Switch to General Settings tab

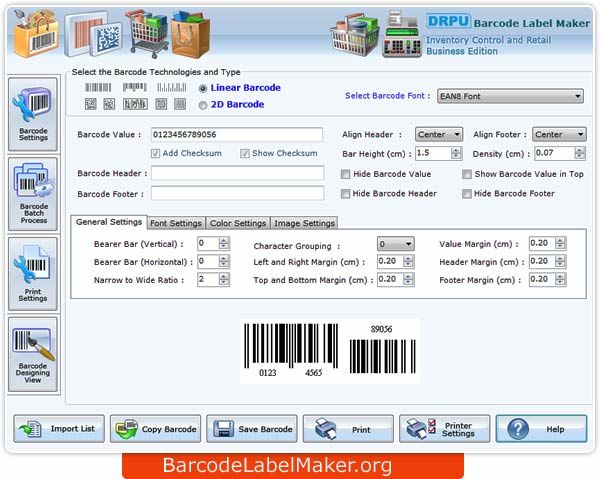109,222
